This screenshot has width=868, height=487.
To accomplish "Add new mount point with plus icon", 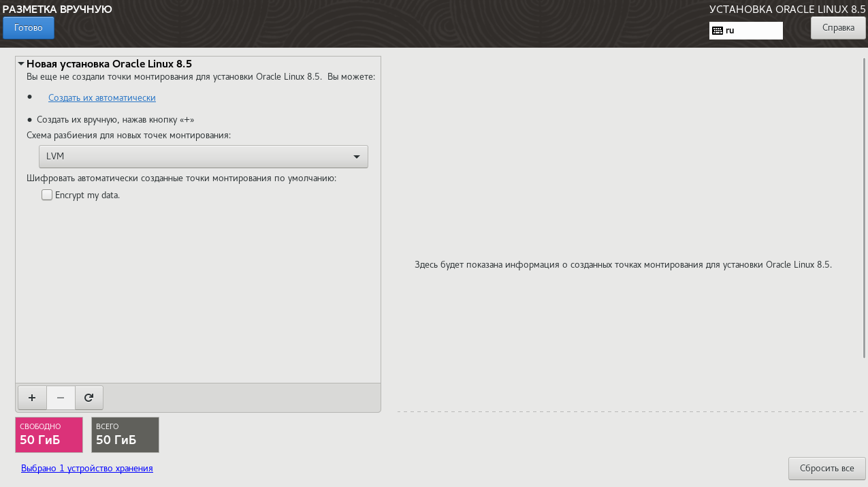I will (32, 398).
